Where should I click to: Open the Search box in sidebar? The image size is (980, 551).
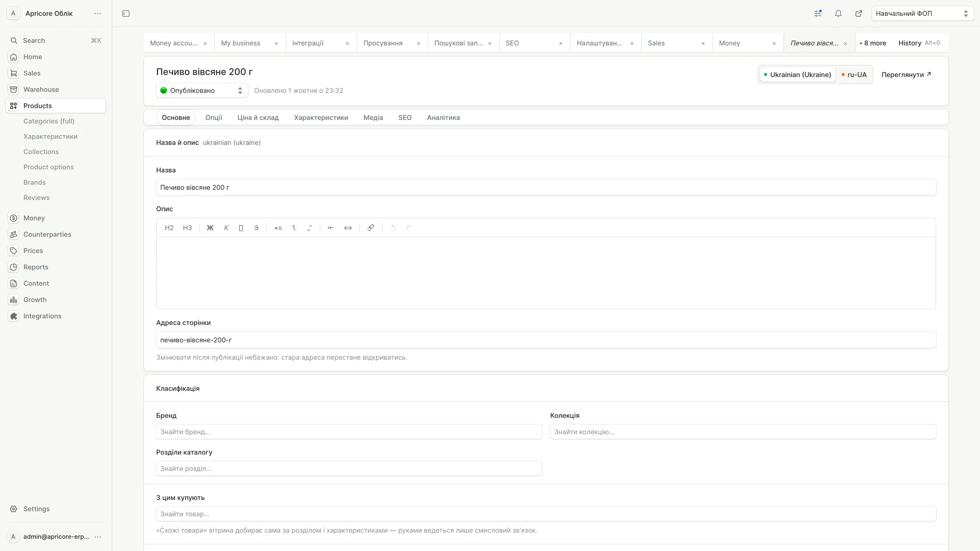click(x=56, y=40)
